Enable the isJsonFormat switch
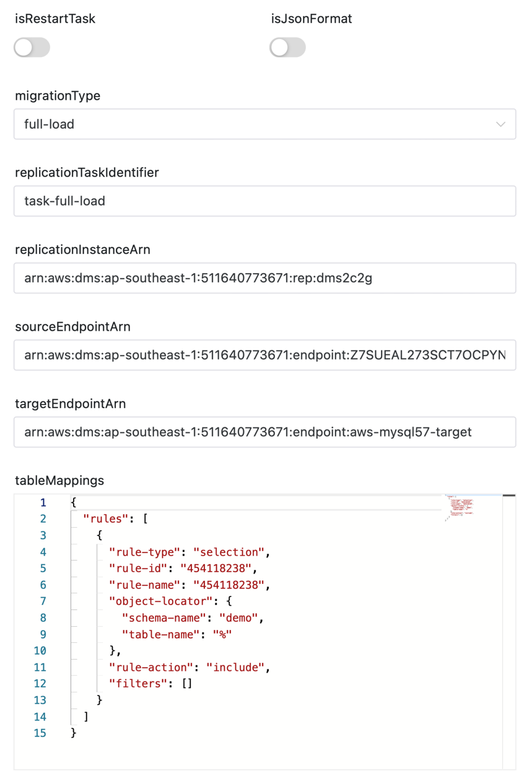The height and width of the screenshot is (781, 532). pyautogui.click(x=287, y=48)
